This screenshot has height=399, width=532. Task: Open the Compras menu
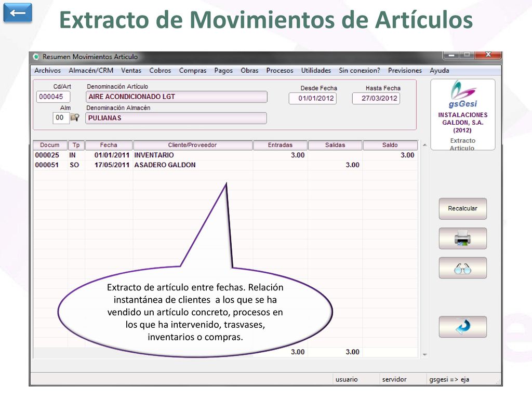coord(193,71)
